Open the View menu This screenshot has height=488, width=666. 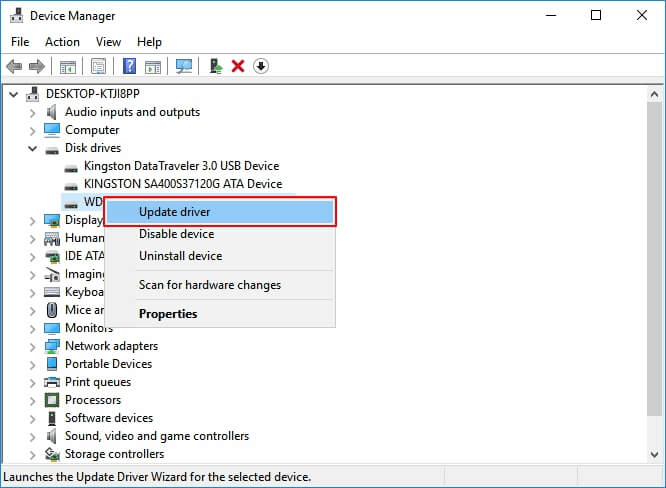point(108,42)
